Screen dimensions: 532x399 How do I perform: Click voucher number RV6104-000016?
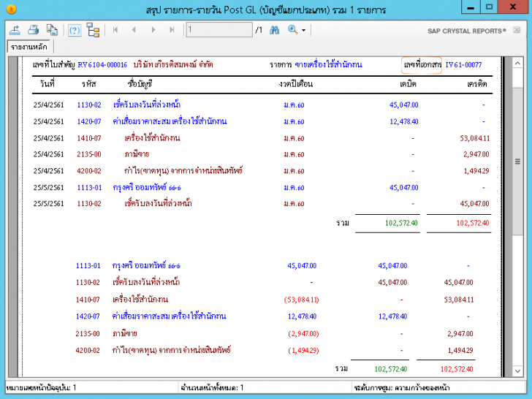pyautogui.click(x=102, y=65)
